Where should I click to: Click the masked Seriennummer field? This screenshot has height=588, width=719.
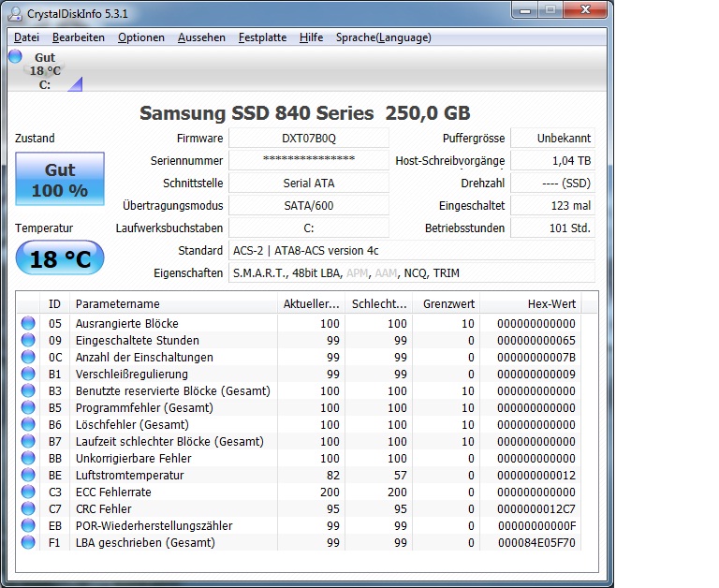(x=309, y=160)
